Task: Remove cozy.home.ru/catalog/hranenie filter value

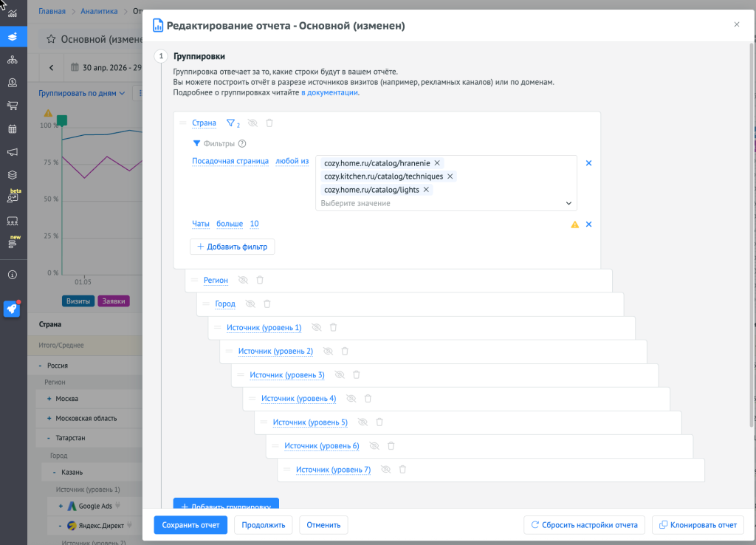Action: (x=437, y=163)
